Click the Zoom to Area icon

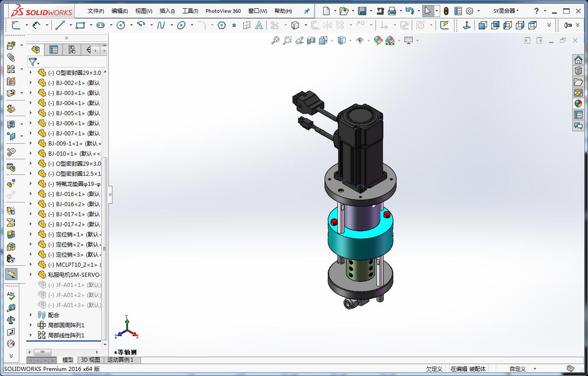tap(287, 40)
